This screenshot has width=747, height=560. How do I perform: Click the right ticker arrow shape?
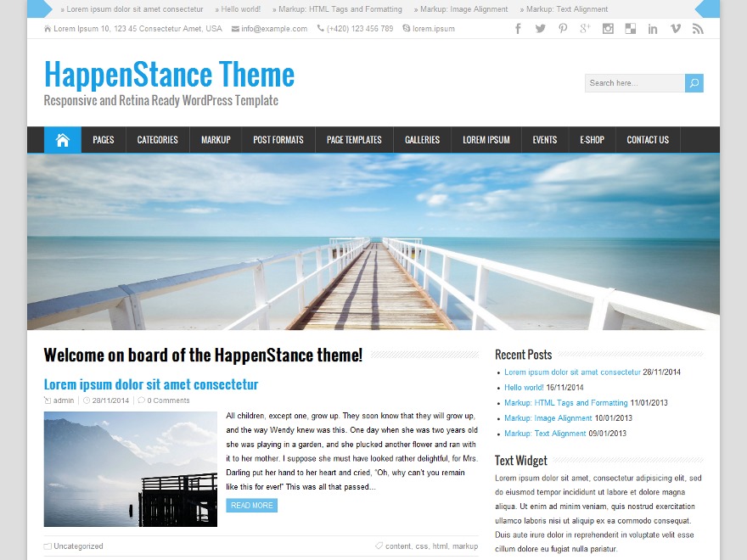click(x=707, y=8)
